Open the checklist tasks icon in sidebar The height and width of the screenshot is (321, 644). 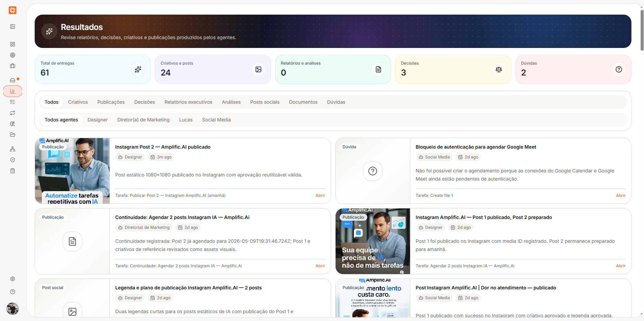click(13, 102)
